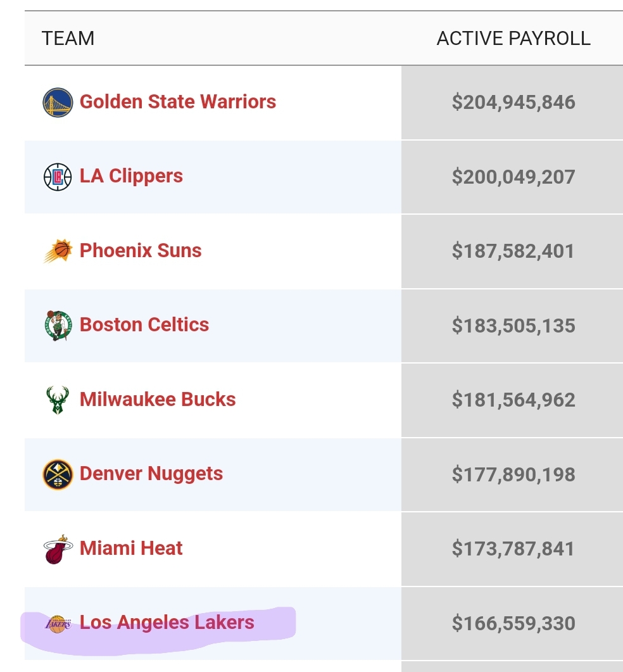Viewport: 623px width, 672px height.
Task: Select the Milwaukee Bucks team name
Action: 158,400
